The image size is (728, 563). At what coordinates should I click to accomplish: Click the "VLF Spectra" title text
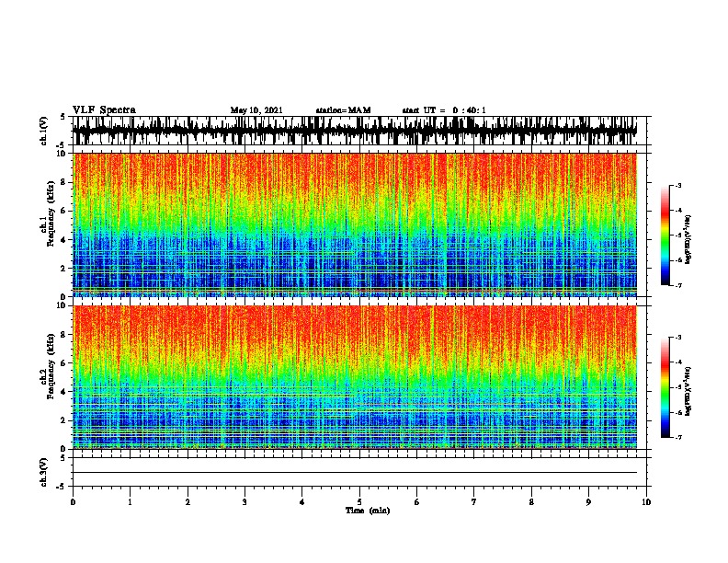[104, 110]
